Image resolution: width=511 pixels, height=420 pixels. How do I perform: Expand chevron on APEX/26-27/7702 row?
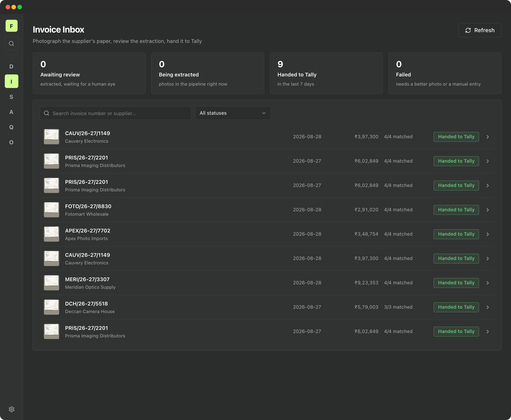pyautogui.click(x=487, y=234)
